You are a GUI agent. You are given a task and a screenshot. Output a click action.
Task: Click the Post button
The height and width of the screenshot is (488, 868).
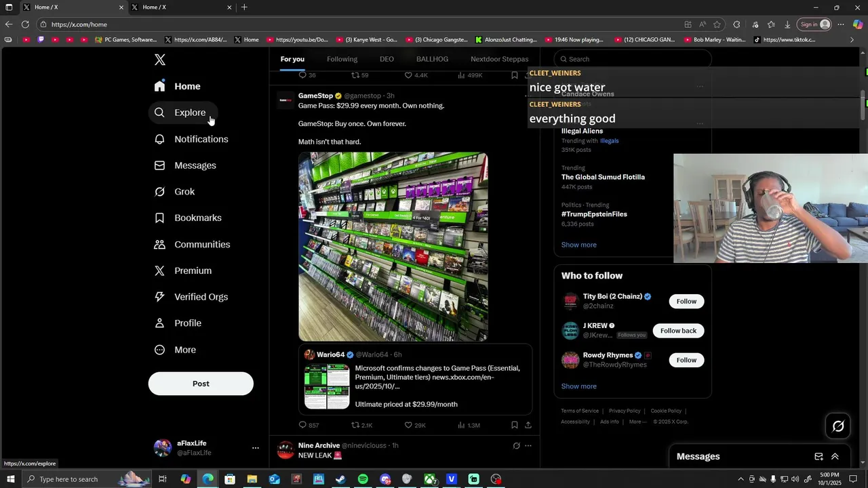click(201, 384)
